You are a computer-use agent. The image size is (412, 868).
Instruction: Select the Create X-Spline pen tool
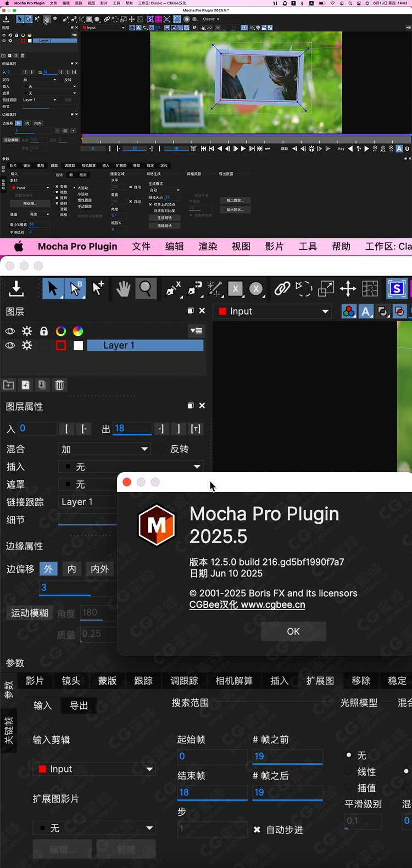pos(174,288)
